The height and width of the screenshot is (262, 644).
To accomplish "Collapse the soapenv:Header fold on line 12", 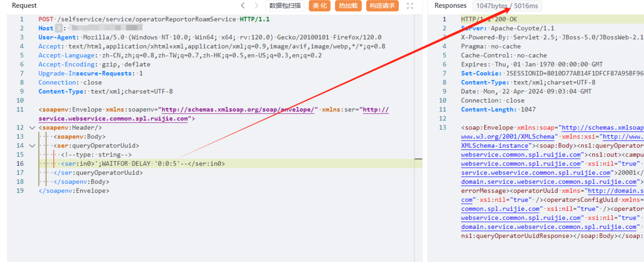I will (31, 128).
